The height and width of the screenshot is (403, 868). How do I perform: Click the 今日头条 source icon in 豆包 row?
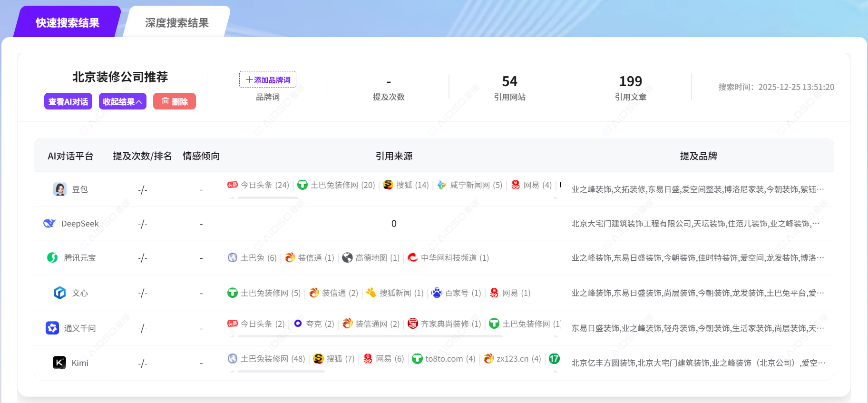tap(233, 185)
